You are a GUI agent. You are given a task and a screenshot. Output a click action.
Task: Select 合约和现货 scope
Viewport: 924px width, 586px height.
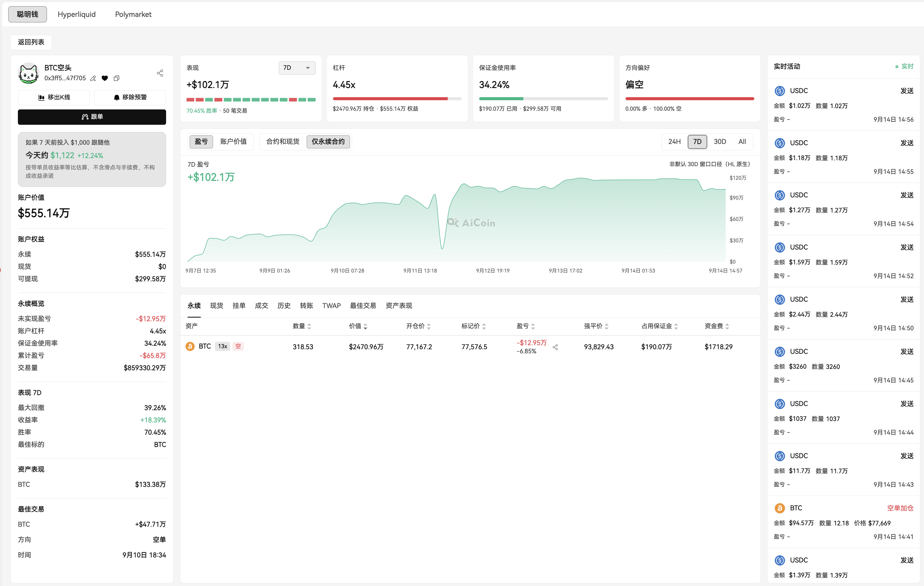click(283, 142)
